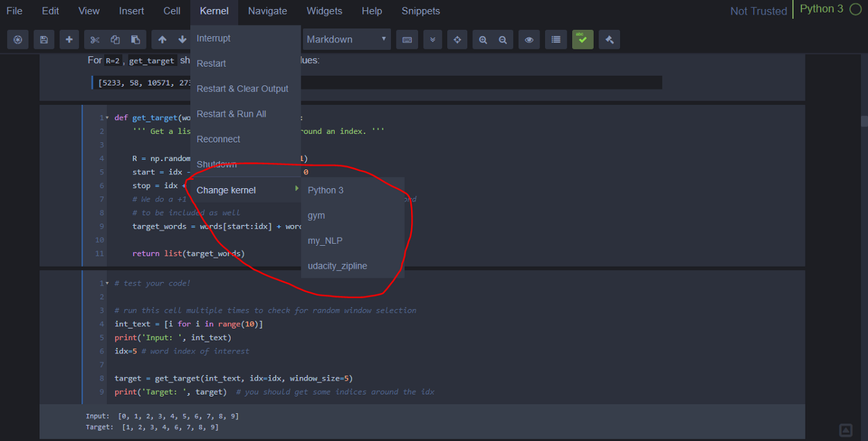Collapse the get_target code cell at line 1

[106, 117]
